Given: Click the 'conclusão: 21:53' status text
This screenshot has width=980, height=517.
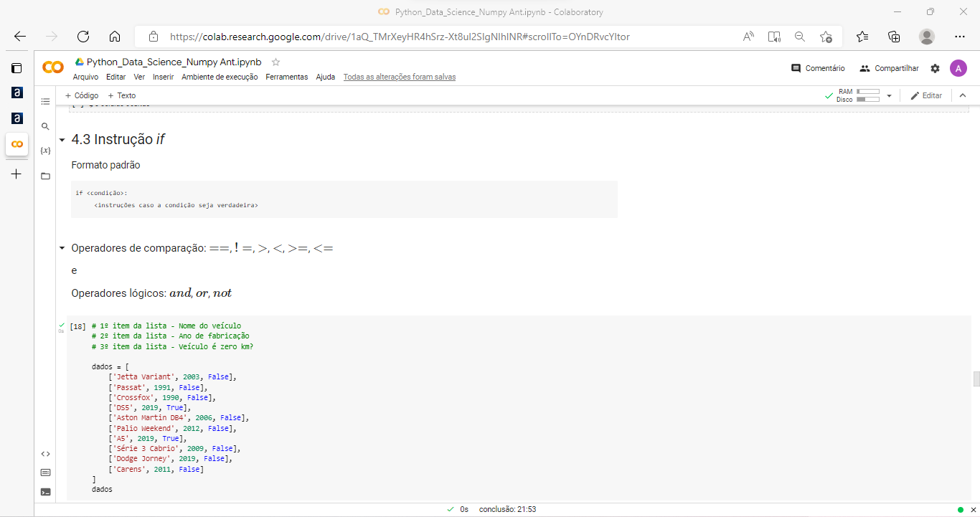Looking at the screenshot, I should click(x=508, y=510).
